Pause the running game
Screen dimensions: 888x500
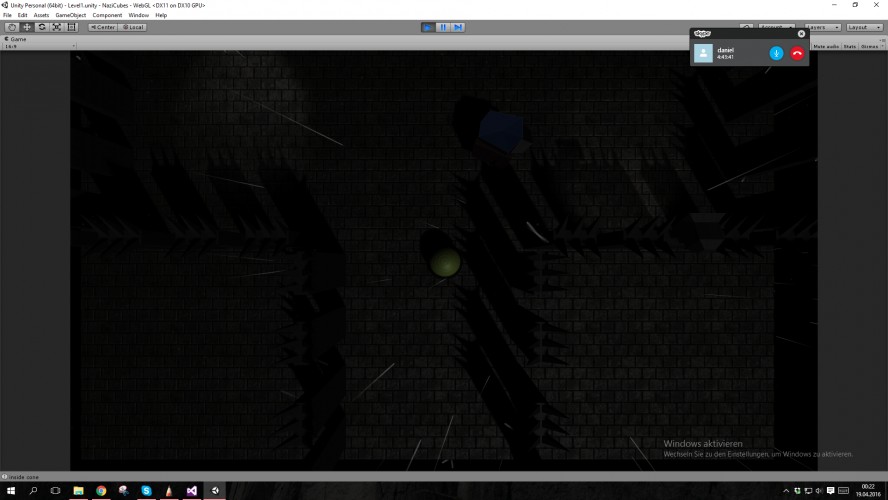click(443, 27)
